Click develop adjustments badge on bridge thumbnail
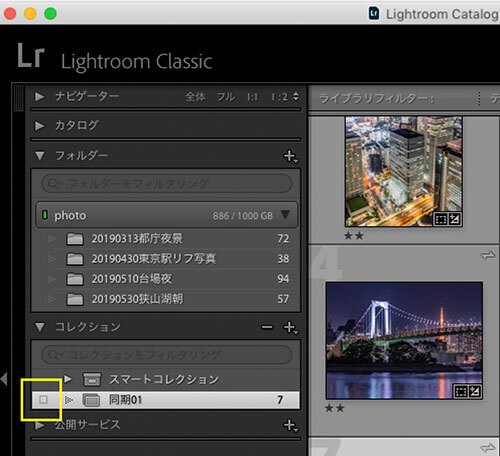Image resolution: width=500 pixels, height=456 pixels. click(475, 391)
